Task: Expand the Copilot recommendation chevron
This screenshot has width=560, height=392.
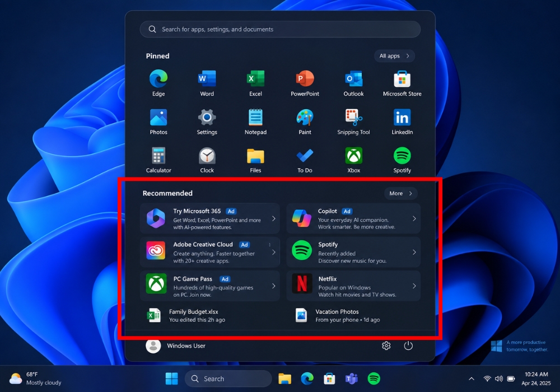Action: pos(414,218)
